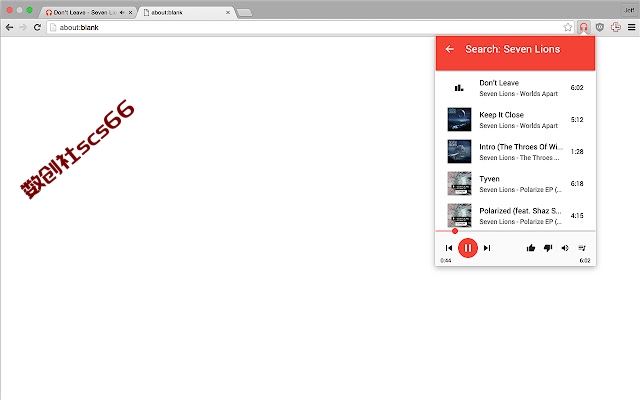
Task: Click the page icon in address bar
Action: (x=53, y=27)
